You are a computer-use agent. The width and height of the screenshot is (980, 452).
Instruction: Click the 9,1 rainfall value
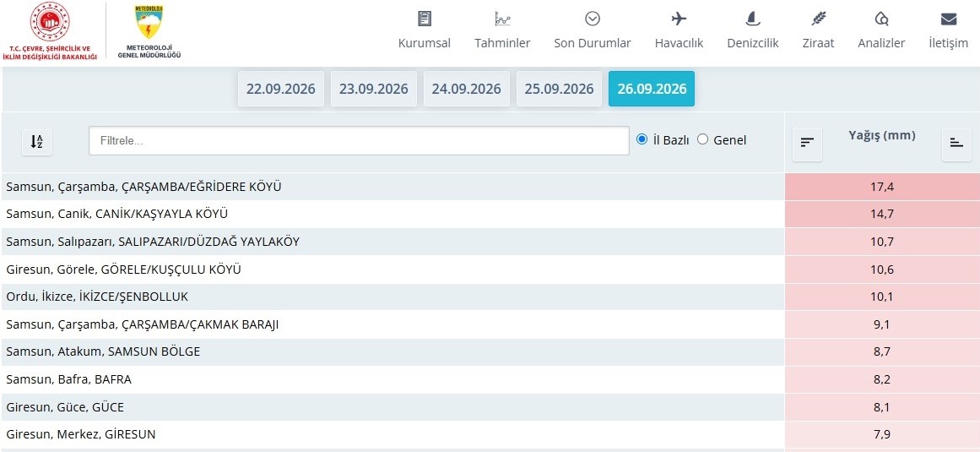tap(882, 324)
